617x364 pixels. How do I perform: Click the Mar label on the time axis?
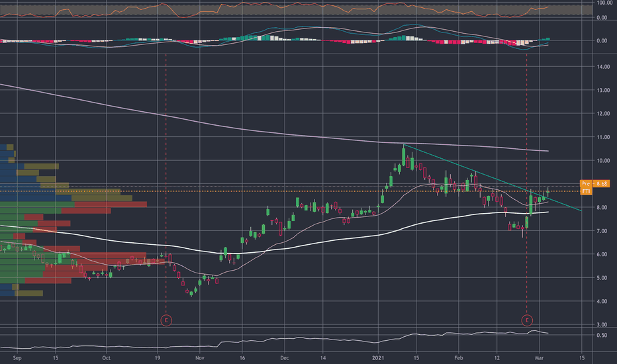pyautogui.click(x=539, y=358)
